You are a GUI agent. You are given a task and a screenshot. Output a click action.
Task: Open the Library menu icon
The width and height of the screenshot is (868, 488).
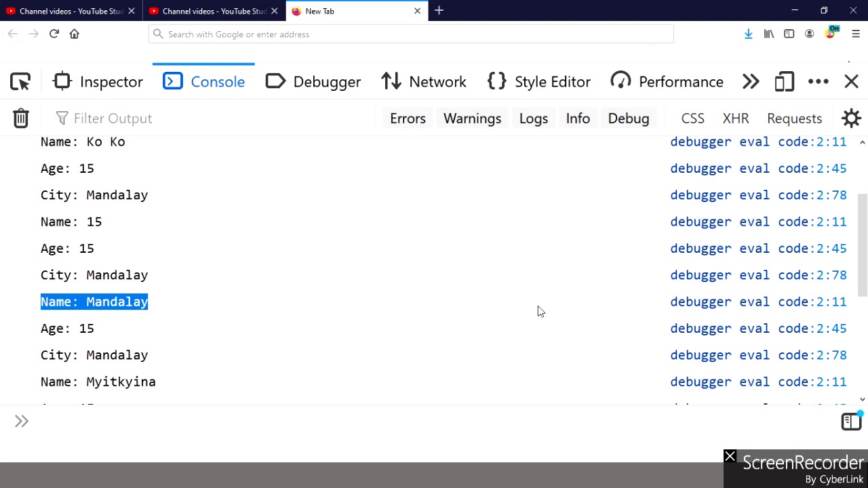pos(768,34)
